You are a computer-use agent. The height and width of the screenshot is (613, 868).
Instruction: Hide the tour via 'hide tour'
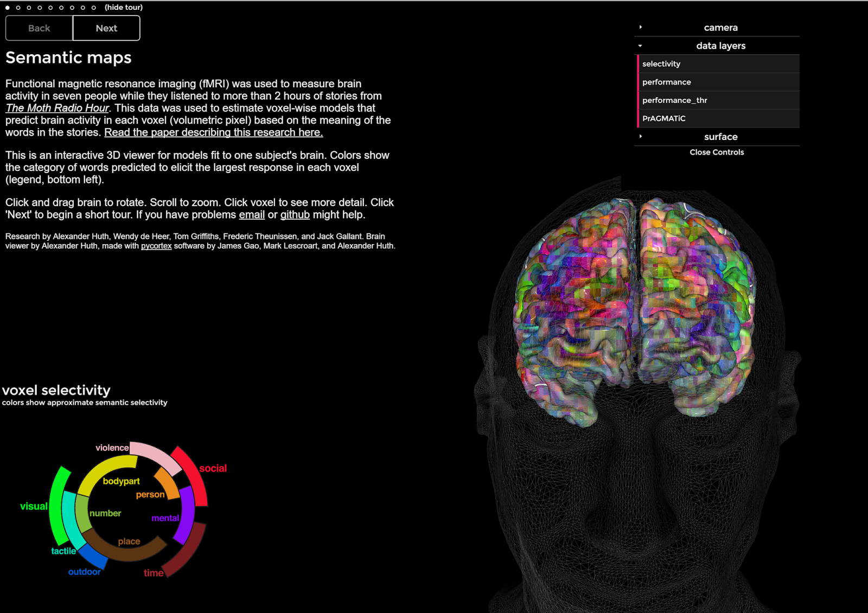click(124, 7)
